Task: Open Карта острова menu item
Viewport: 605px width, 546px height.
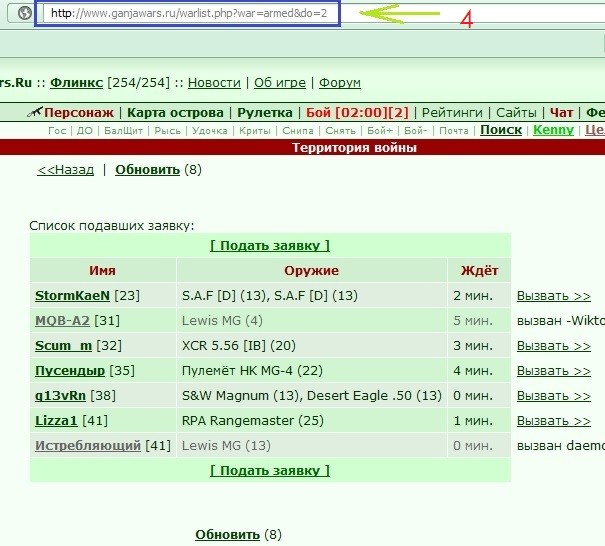Action: (175, 113)
